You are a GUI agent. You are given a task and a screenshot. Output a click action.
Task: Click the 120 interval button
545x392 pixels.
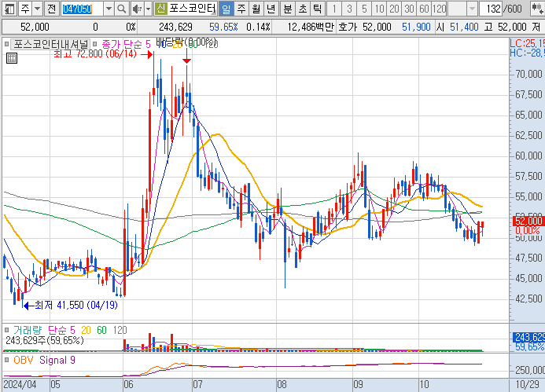pyautogui.click(x=440, y=9)
